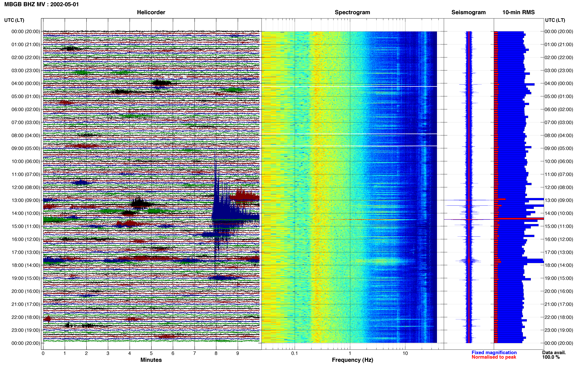Click left-axis time label 16:00 (12:00)
The height and width of the screenshot is (368, 588).
[x=26, y=239]
